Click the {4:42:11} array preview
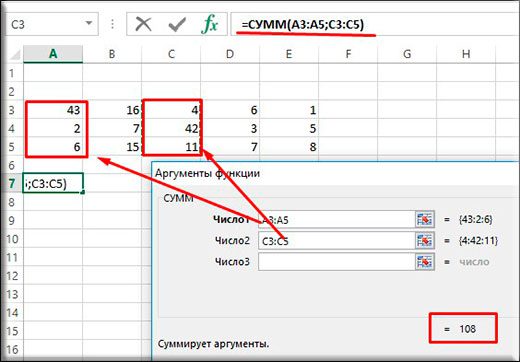This screenshot has width=520, height=362. click(x=478, y=241)
